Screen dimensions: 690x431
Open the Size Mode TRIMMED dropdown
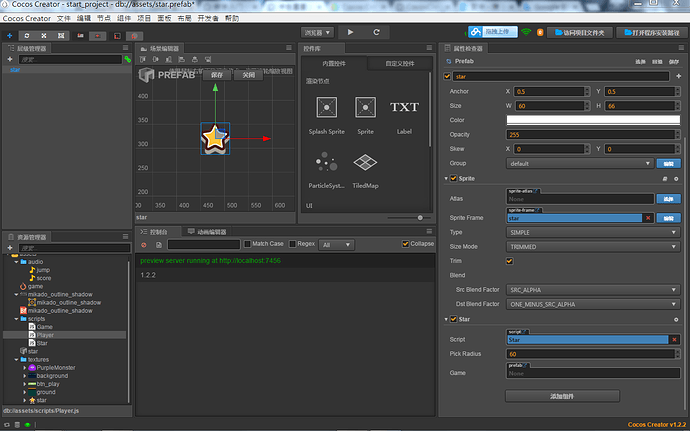[593, 247]
